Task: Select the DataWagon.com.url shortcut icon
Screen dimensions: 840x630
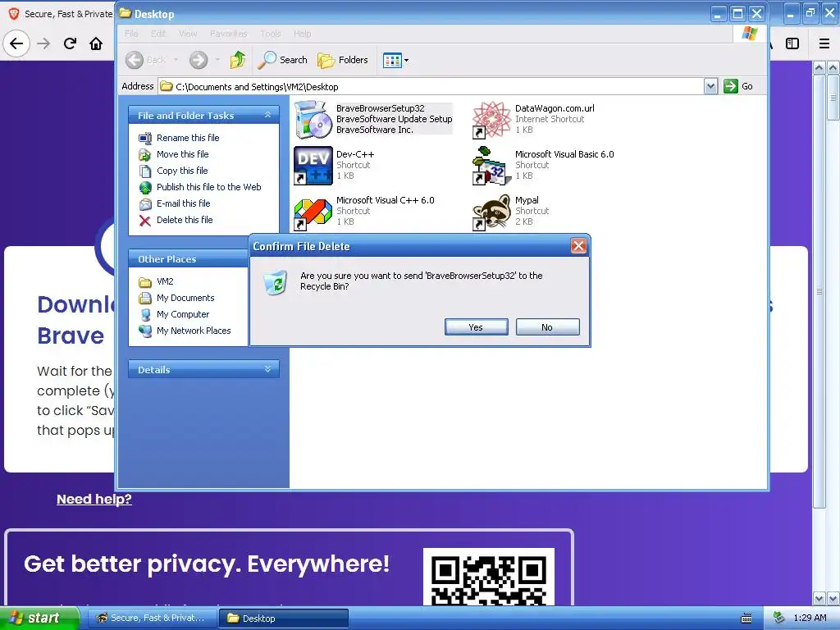Action: pyautogui.click(x=492, y=120)
